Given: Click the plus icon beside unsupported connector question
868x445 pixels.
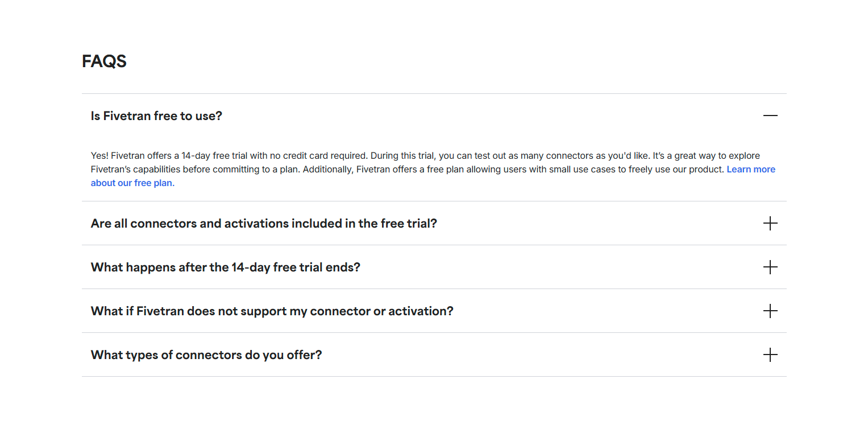Looking at the screenshot, I should 770,311.
